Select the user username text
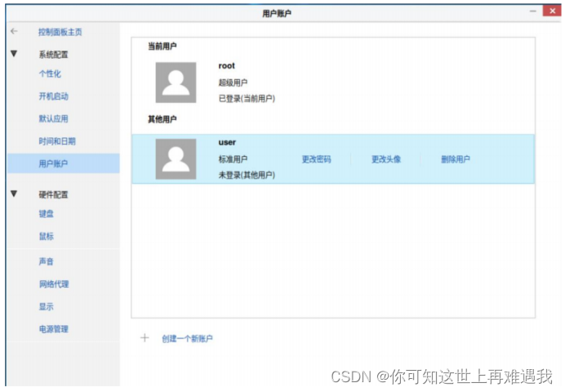The width and height of the screenshot is (565, 392). click(x=227, y=142)
